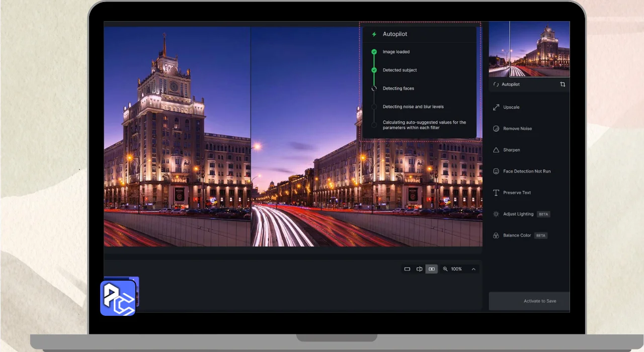Image resolution: width=644 pixels, height=352 pixels.
Task: Click the face detection smiley icon
Action: [x=496, y=171]
